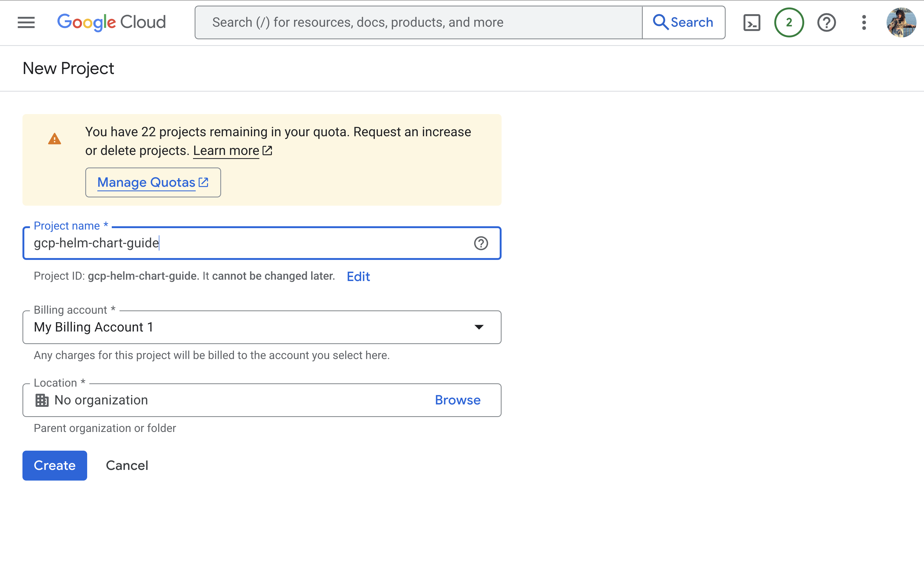This screenshot has height=577, width=924.
Task: Open the hamburger navigation menu
Action: (x=26, y=22)
